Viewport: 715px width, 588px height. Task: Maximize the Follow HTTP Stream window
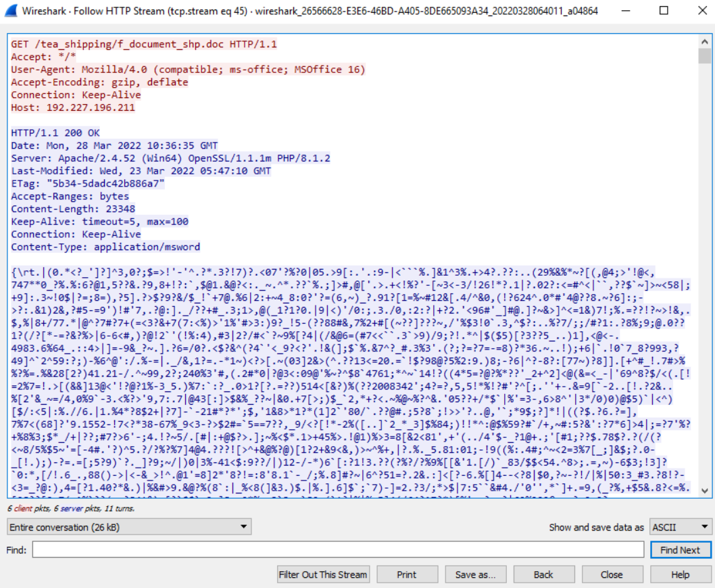click(x=664, y=11)
